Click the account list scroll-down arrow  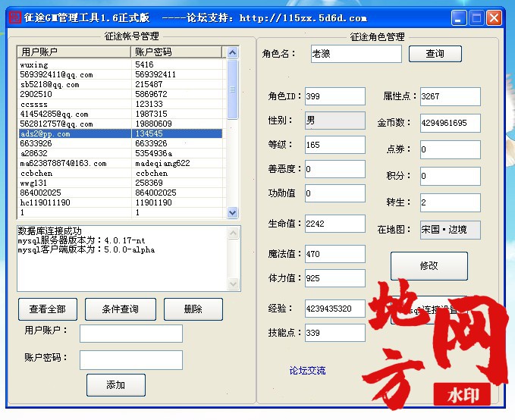pyautogui.click(x=233, y=212)
